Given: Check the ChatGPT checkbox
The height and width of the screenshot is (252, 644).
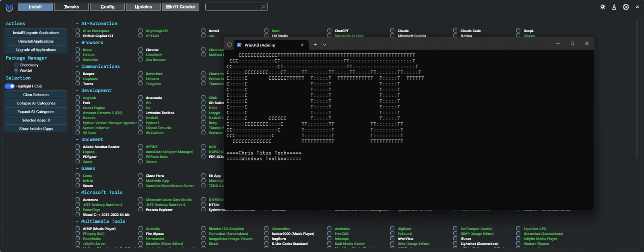Looking at the screenshot, I should pos(329,31).
